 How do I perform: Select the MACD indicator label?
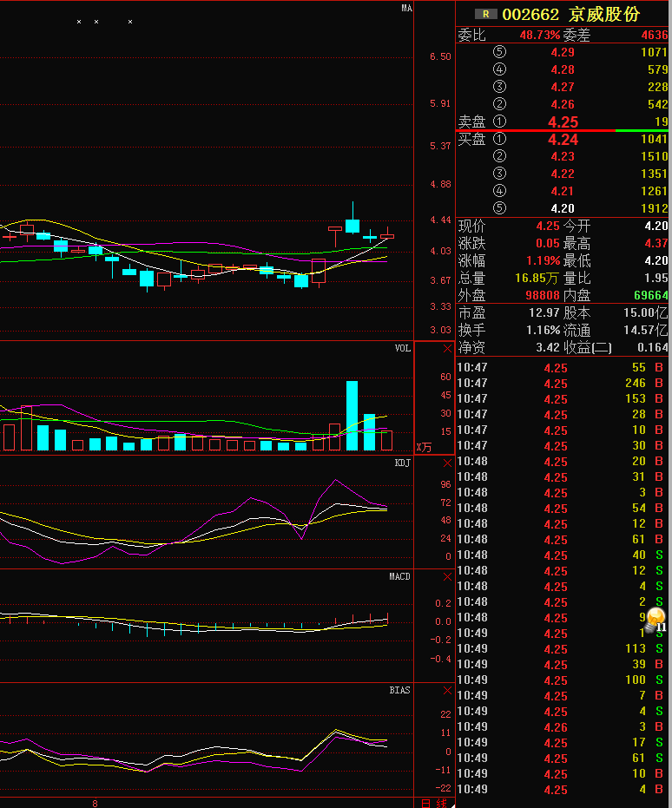(x=399, y=576)
